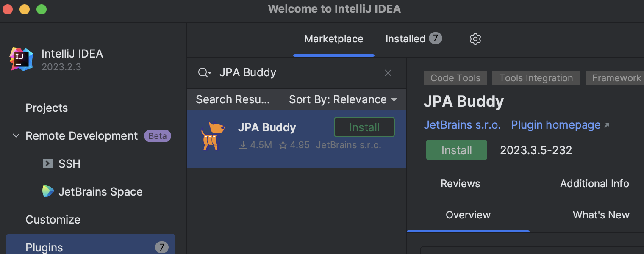Open the JetBrains s.r.o. vendor link
644x254 pixels.
click(x=462, y=125)
